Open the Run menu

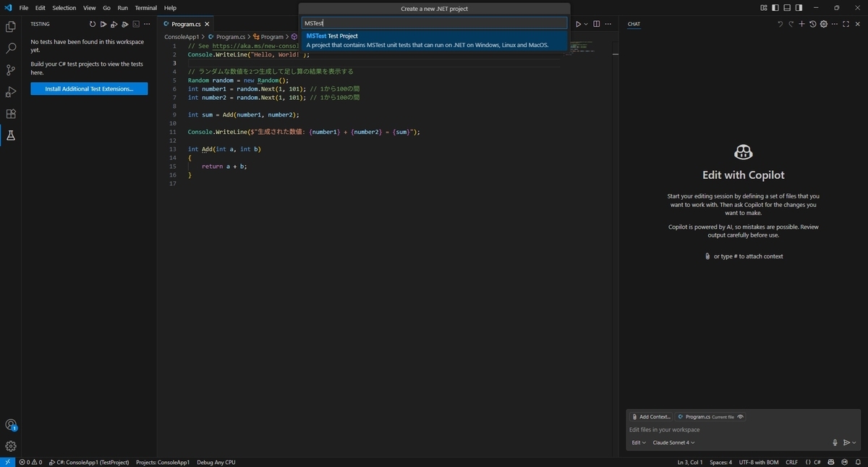tap(123, 8)
